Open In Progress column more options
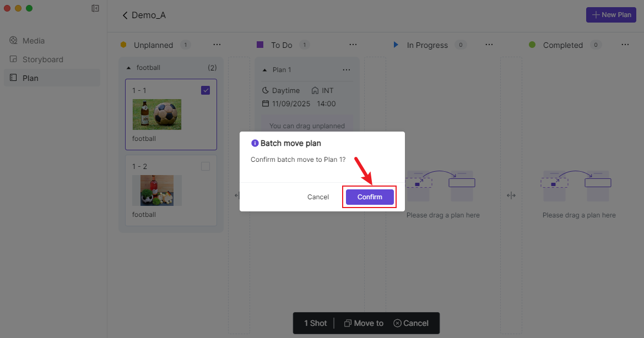Screen dimensions: 644x338 click(489, 45)
